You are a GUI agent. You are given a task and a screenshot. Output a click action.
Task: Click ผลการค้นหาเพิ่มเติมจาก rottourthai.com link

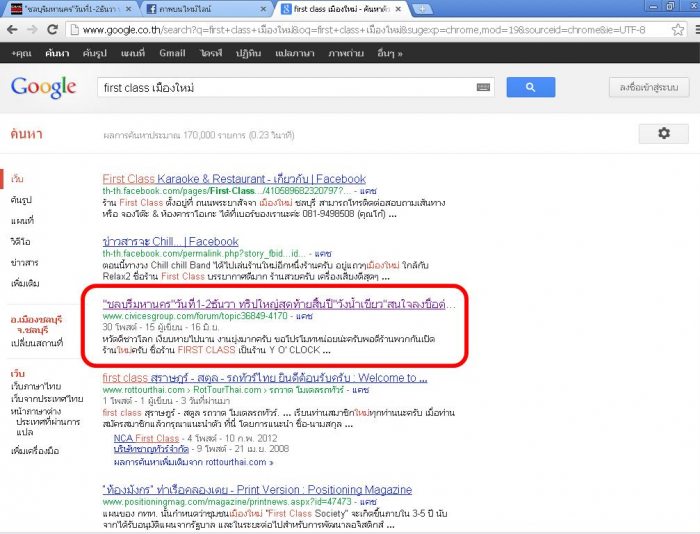(x=193, y=462)
